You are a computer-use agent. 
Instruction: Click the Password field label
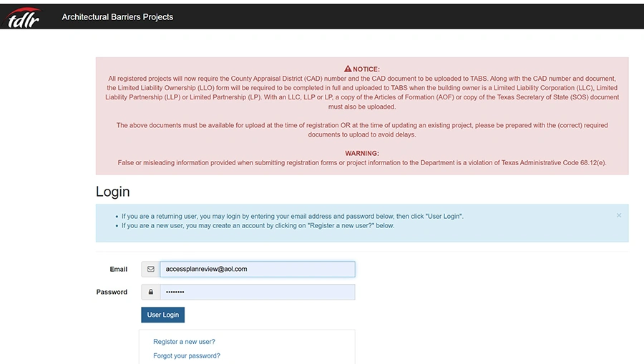coord(112,292)
